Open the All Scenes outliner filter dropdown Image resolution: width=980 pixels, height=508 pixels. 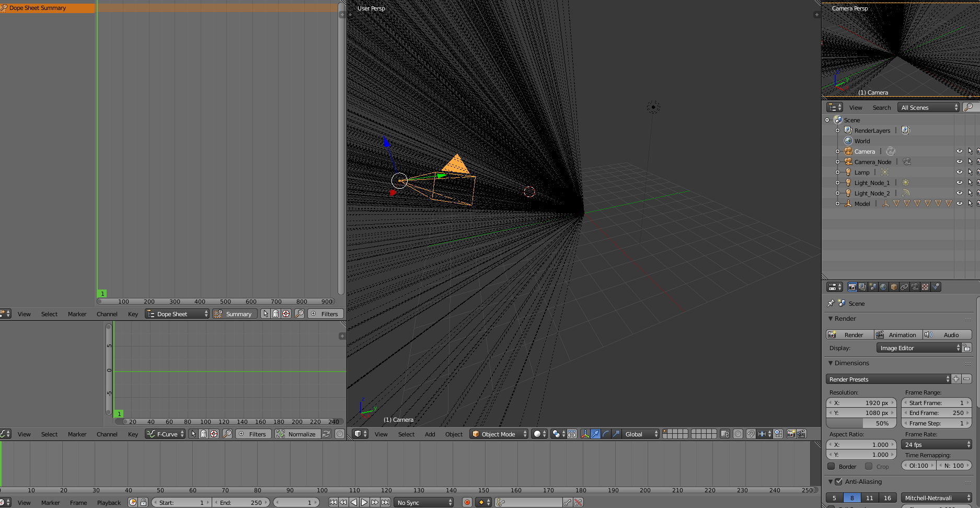tap(929, 107)
